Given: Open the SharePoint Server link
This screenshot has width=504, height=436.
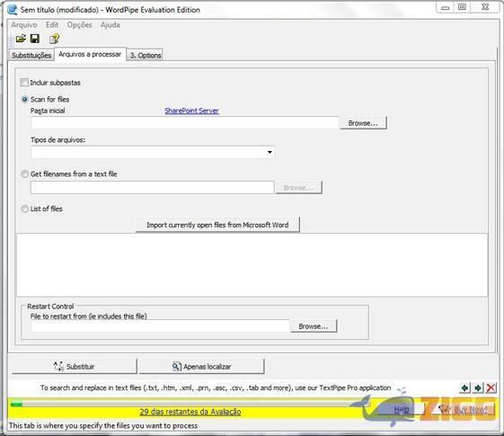Looking at the screenshot, I should 192,111.
